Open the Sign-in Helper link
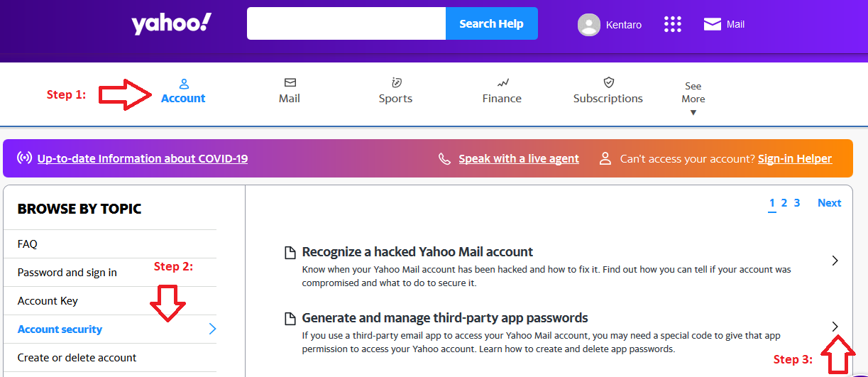The height and width of the screenshot is (377, 868). point(795,158)
